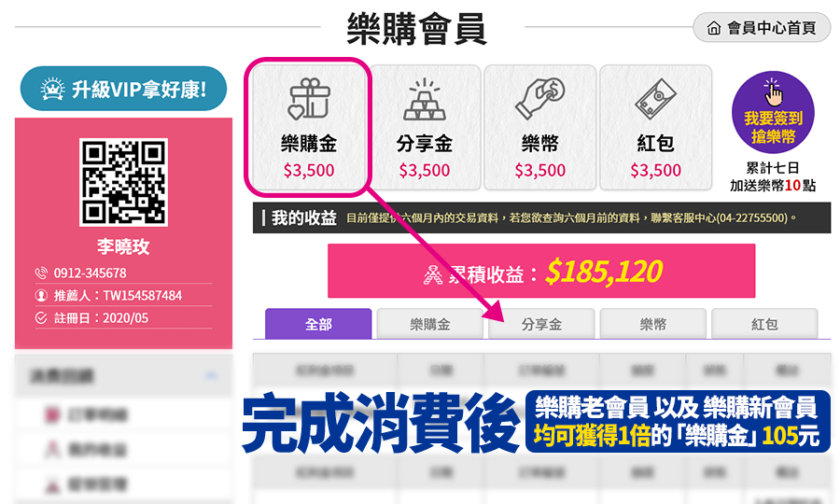Select the 分享金 filter tab

541,324
